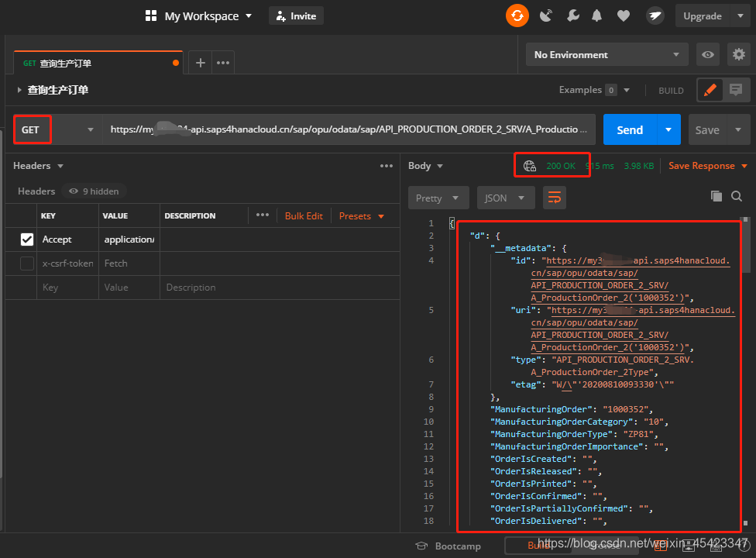
Task: Enable the x-csrf-token header checkbox
Action: tap(27, 263)
